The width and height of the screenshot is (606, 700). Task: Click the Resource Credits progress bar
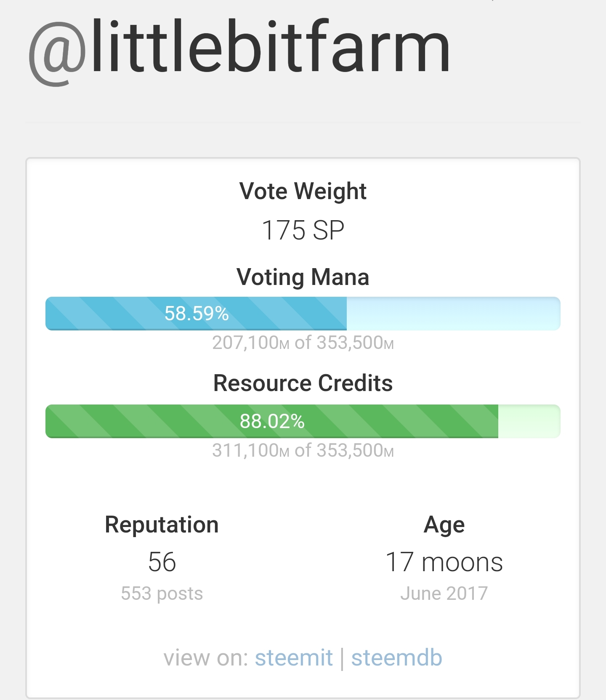(303, 421)
